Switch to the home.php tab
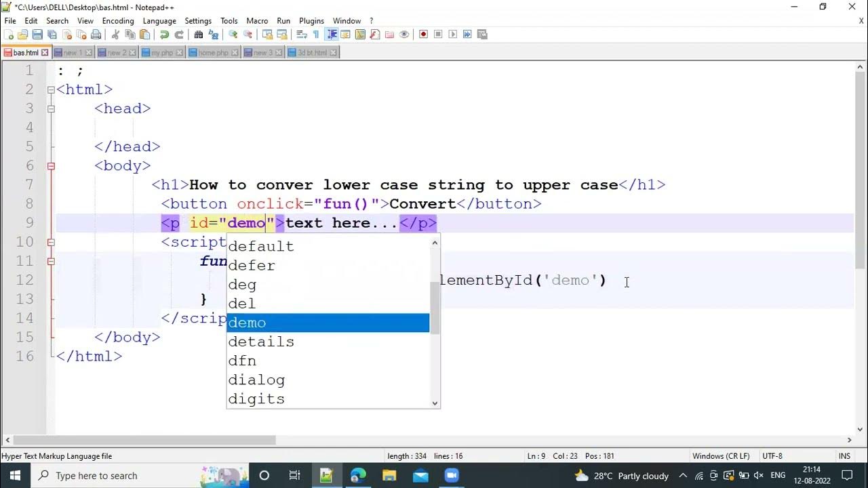868x488 pixels. tap(213, 52)
